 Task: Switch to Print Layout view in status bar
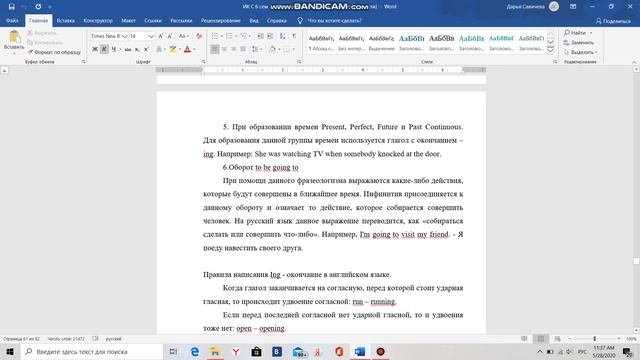pos(541,339)
